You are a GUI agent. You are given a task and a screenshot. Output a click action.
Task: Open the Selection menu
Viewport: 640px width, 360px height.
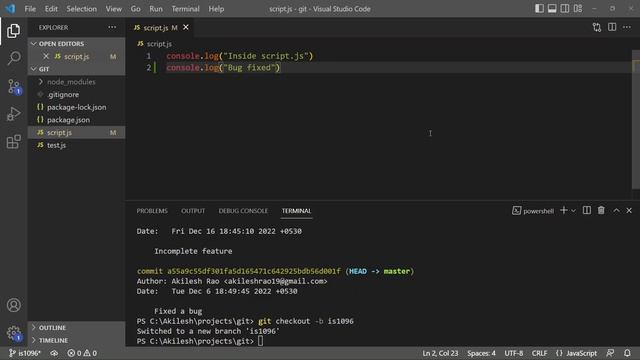(82, 9)
